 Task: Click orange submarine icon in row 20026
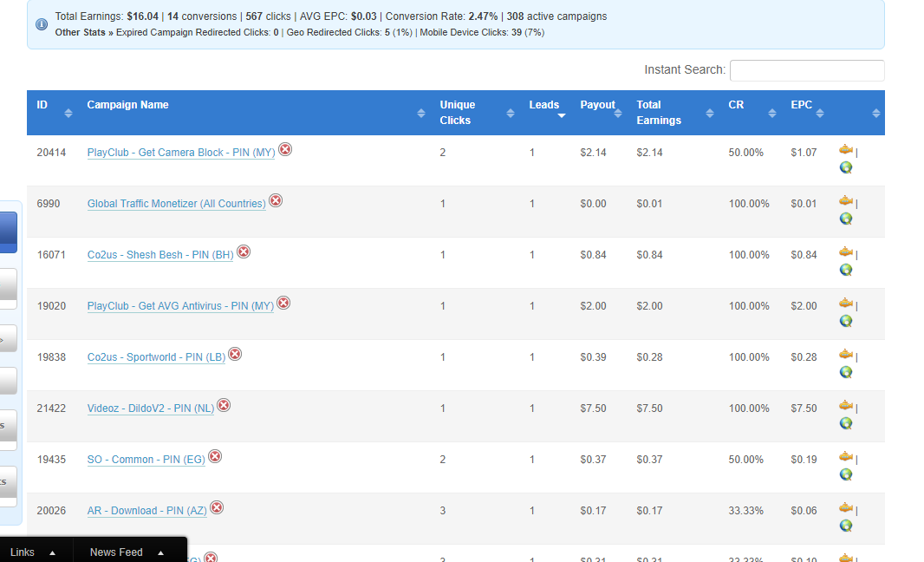846,508
